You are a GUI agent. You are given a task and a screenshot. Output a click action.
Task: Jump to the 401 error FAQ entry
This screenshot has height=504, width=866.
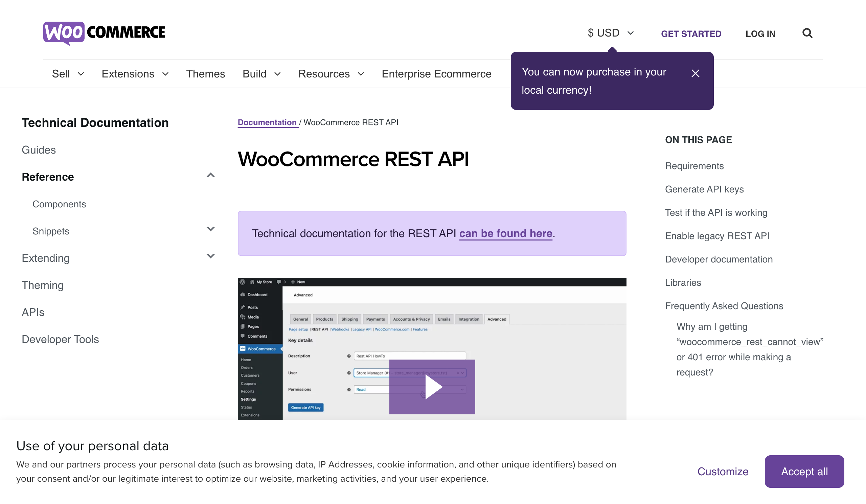click(750, 349)
